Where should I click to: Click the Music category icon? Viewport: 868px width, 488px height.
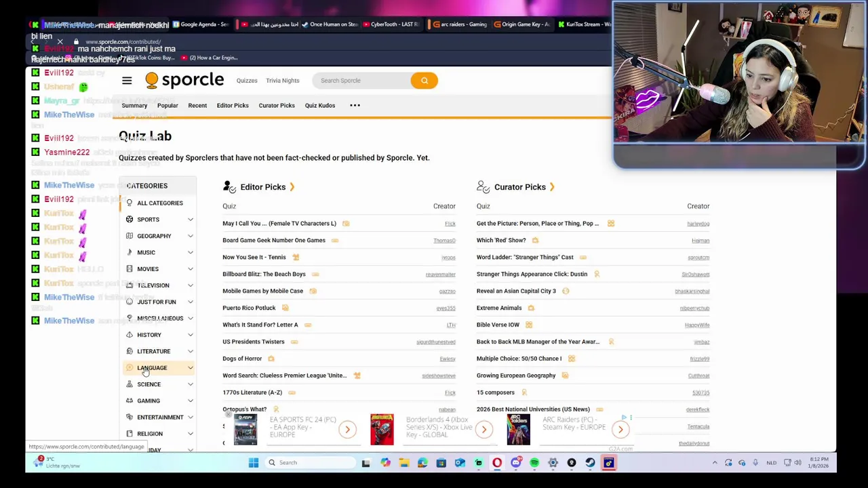coord(130,252)
